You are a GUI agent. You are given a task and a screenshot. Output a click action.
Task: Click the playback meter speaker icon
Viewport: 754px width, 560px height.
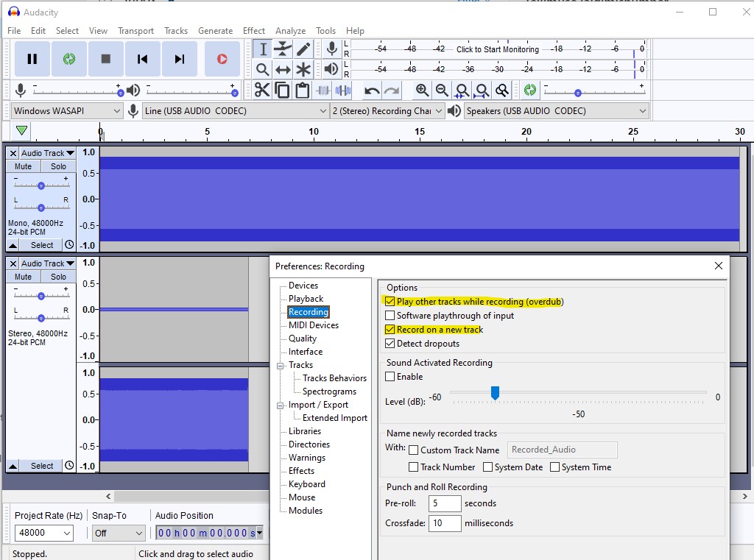331,68
